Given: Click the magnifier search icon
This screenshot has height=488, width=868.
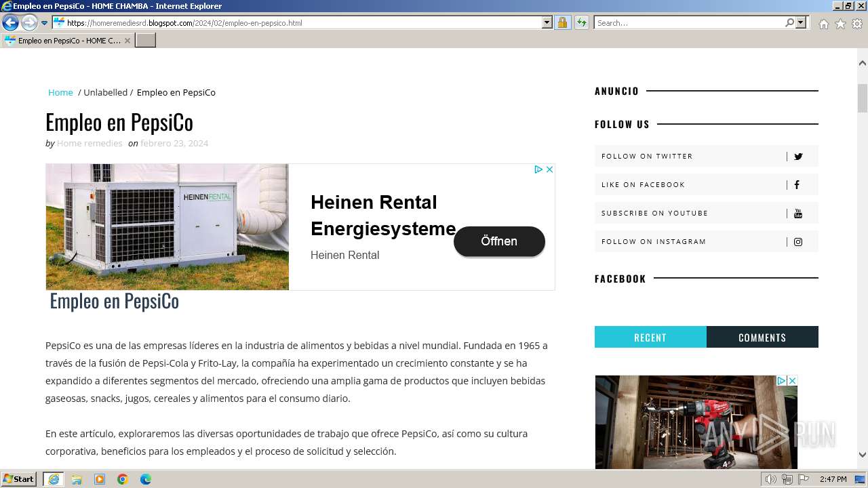Looking at the screenshot, I should tap(789, 22).
